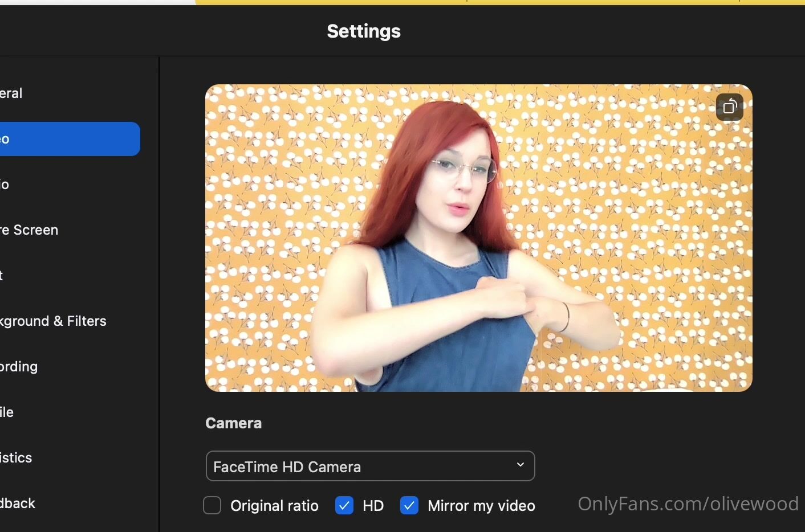
Task: Click the chevron arrow in camera selector
Action: (x=520, y=465)
